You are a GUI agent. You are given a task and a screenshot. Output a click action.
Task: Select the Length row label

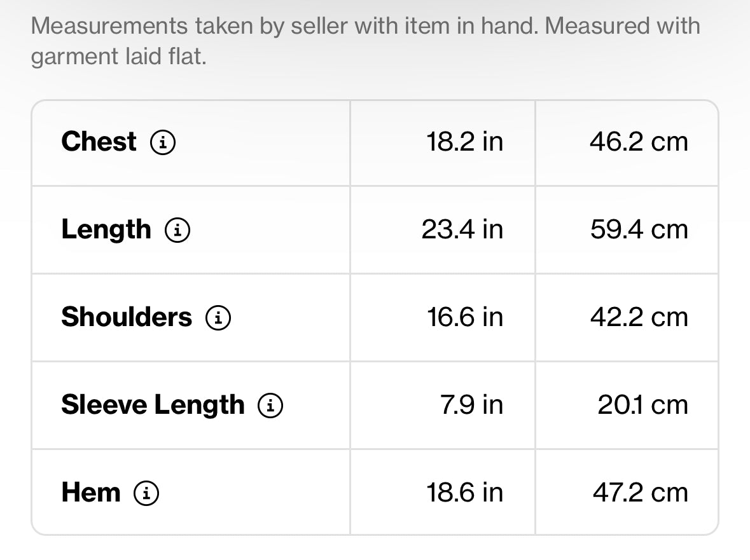[x=106, y=230]
